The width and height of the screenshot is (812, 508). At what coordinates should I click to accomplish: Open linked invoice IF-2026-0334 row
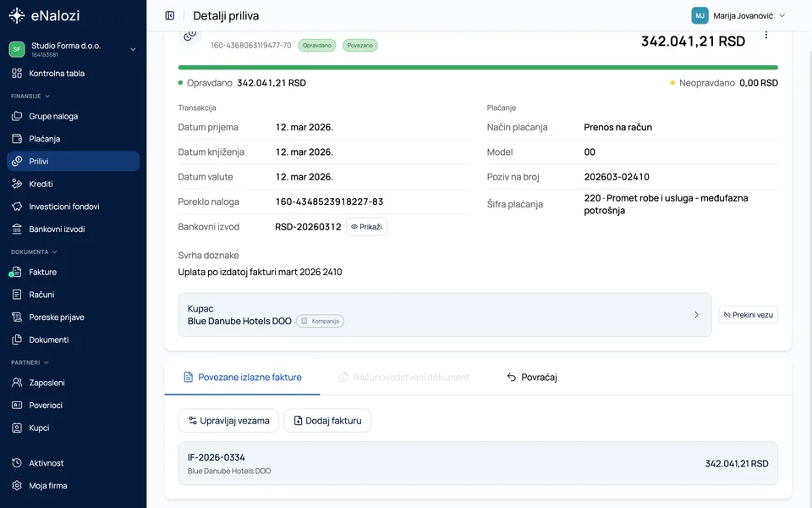click(x=478, y=463)
